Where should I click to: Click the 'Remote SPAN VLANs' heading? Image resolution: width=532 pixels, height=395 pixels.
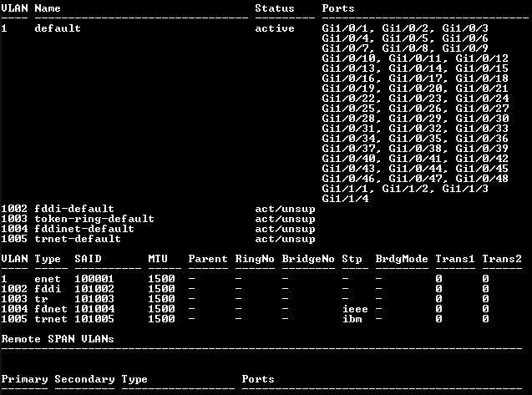[x=58, y=339]
